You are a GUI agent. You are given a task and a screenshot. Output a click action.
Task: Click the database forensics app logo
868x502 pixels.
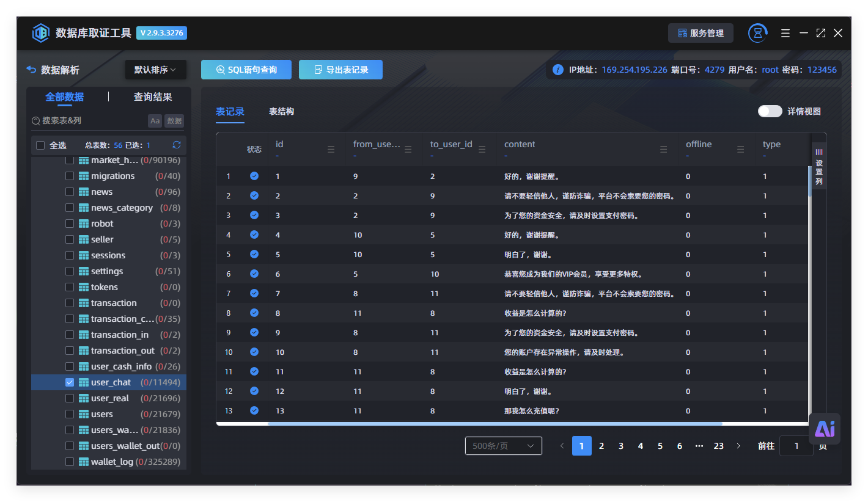click(x=41, y=33)
